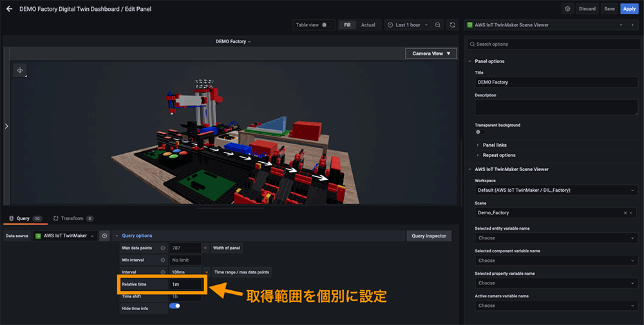Clear the Demo_Factory scene selection
The image size is (644, 325).
[x=625, y=213]
